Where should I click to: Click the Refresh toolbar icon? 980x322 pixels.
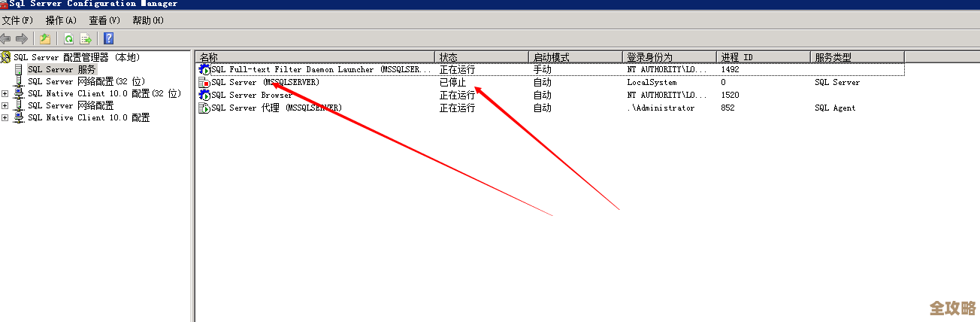(x=68, y=38)
